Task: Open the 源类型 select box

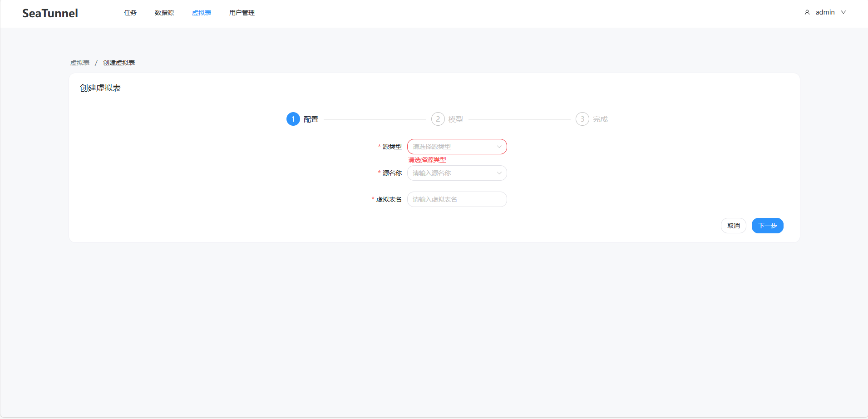Action: pos(457,147)
